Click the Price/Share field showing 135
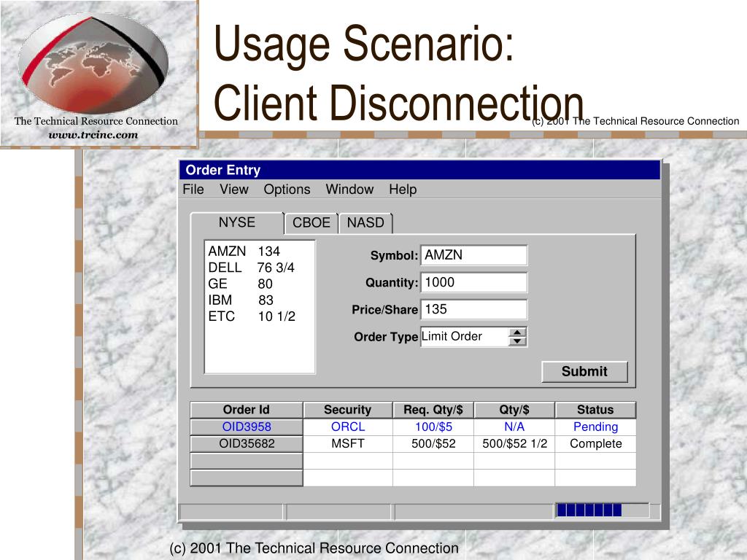 tap(474, 309)
